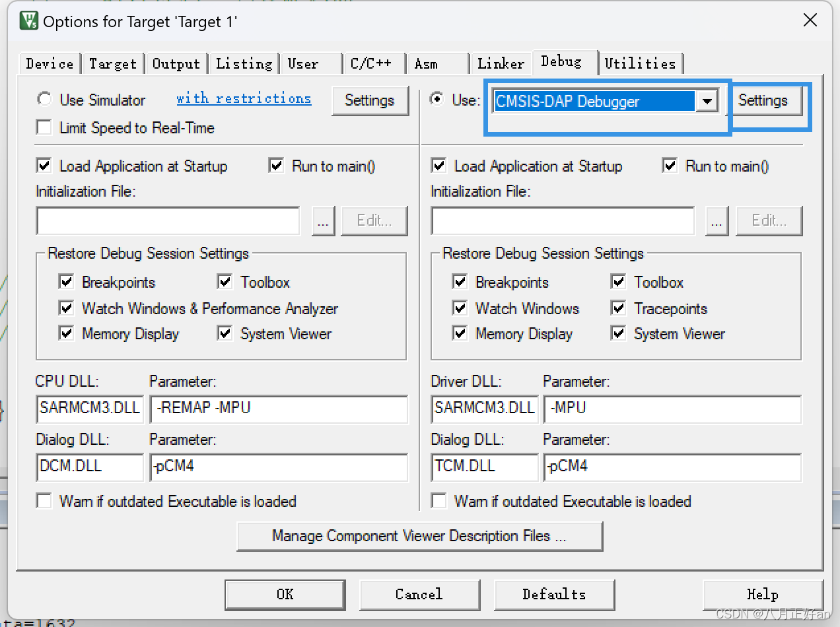Toggle simulator Toolbox checkbox
Image resolution: width=840 pixels, height=627 pixels.
[225, 282]
